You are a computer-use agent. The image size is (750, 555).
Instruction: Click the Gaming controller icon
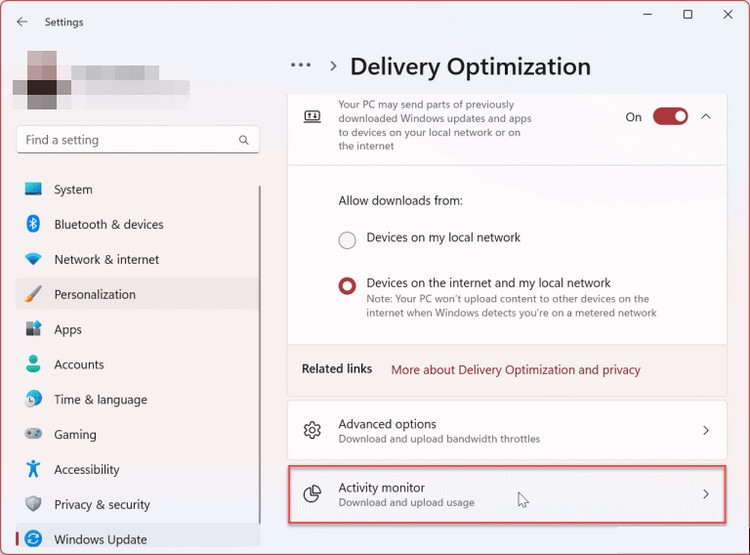point(33,433)
